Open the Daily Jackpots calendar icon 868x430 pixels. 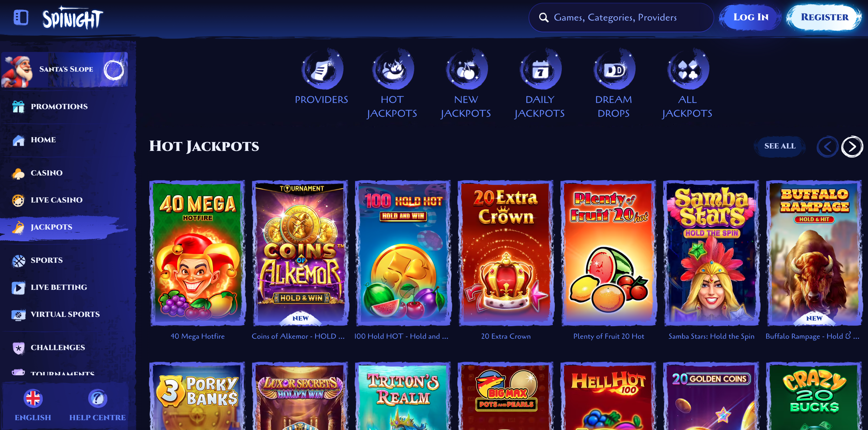(540, 69)
